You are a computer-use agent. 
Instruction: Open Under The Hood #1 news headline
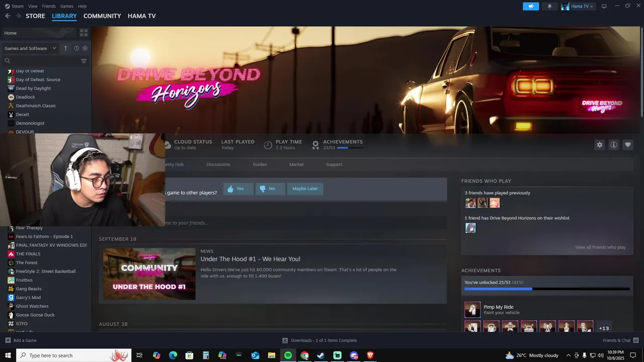coord(250,259)
